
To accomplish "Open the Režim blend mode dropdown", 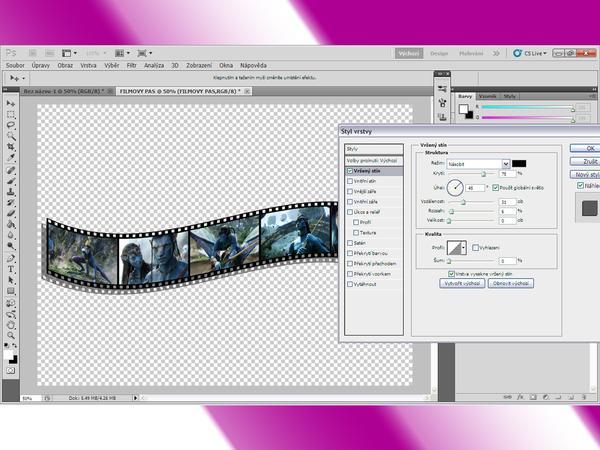I will [x=506, y=163].
